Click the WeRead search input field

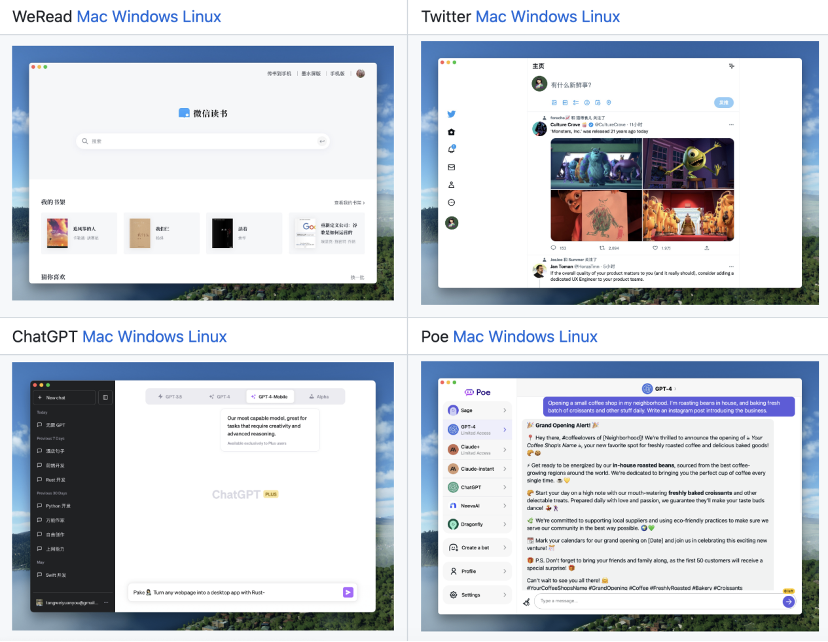(202, 141)
